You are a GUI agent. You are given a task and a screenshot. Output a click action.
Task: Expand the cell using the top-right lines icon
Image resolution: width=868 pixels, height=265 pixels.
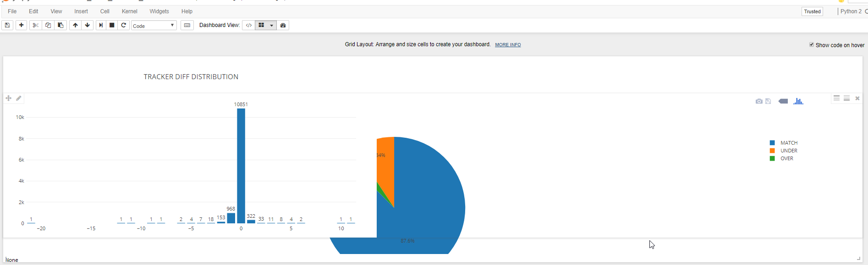(x=837, y=98)
